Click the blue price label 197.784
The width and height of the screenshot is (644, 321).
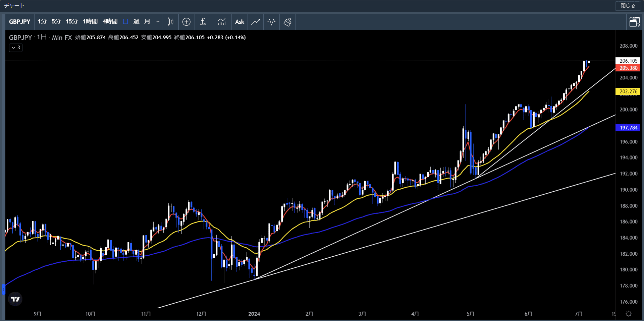(628, 128)
